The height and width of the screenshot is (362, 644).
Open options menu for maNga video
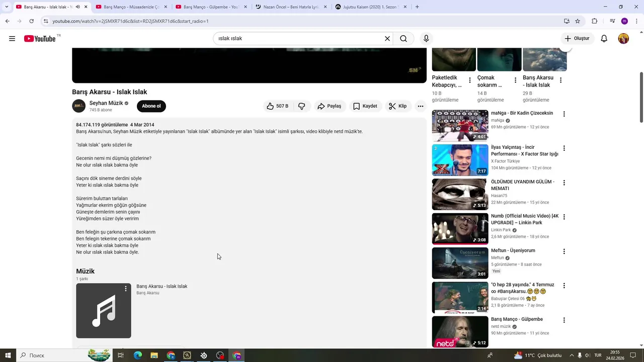click(x=564, y=114)
